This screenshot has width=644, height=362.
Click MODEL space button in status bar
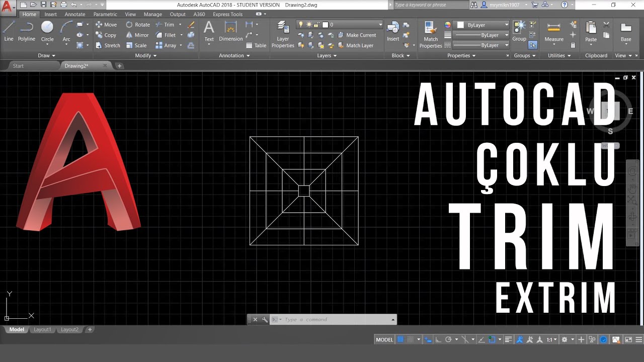[384, 339]
